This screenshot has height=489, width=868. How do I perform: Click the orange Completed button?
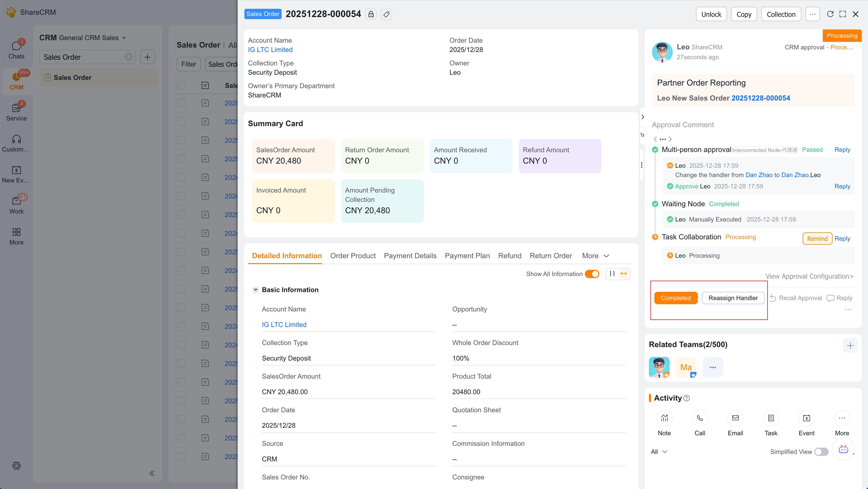[676, 298]
